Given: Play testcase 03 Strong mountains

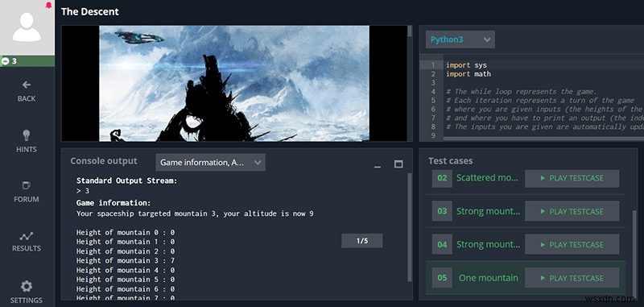Looking at the screenshot, I should [572, 212].
